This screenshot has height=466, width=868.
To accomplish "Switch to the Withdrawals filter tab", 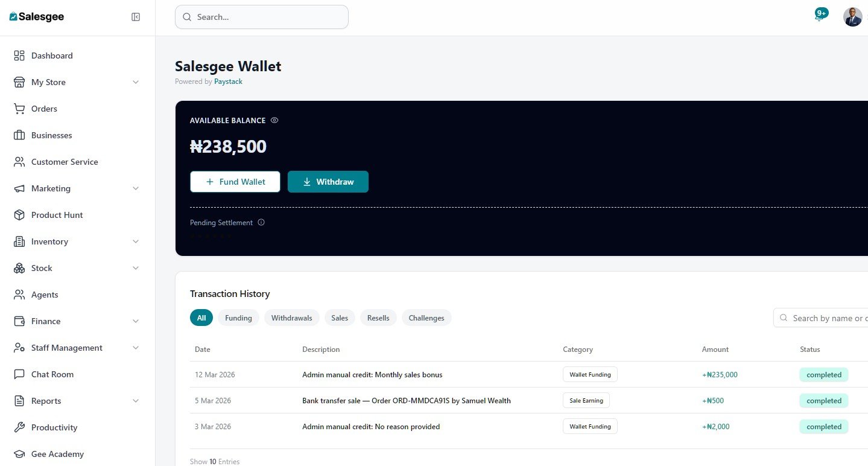I will [291, 318].
